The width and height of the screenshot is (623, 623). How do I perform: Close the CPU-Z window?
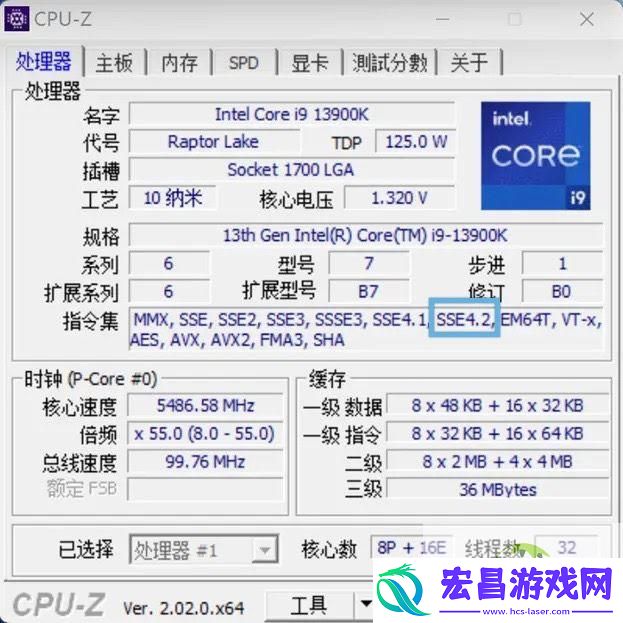click(587, 19)
